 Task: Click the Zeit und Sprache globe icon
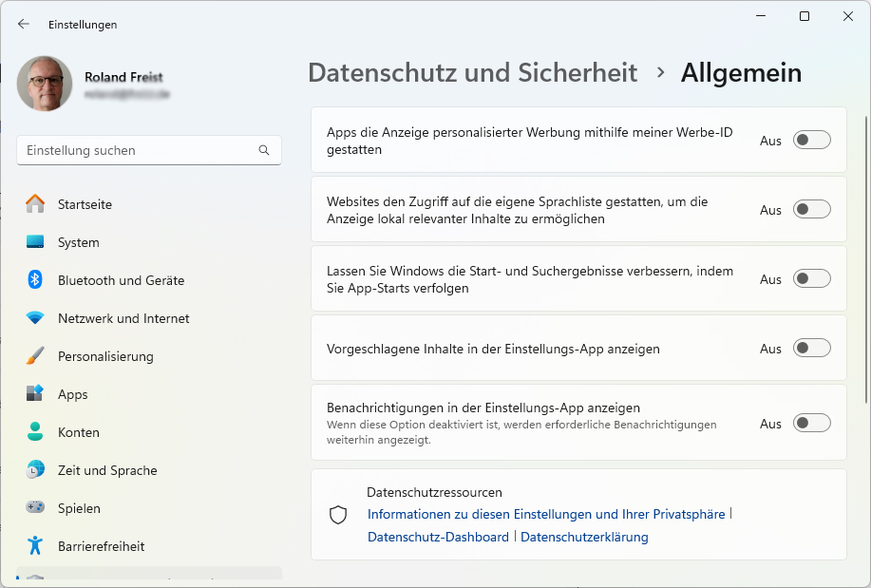(35, 469)
